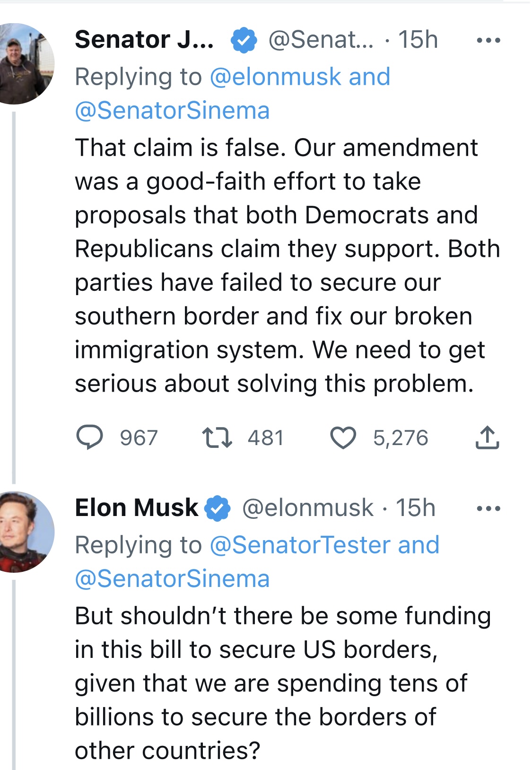Screen dimensions: 532x770
Task: Open Elon Musk's profile picture
Action: click(x=26, y=532)
